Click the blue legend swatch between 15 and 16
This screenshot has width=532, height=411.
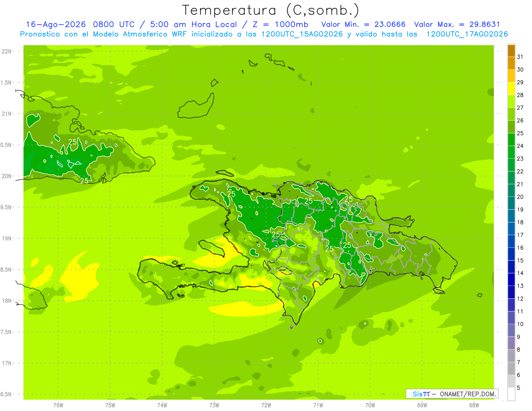tap(512, 254)
